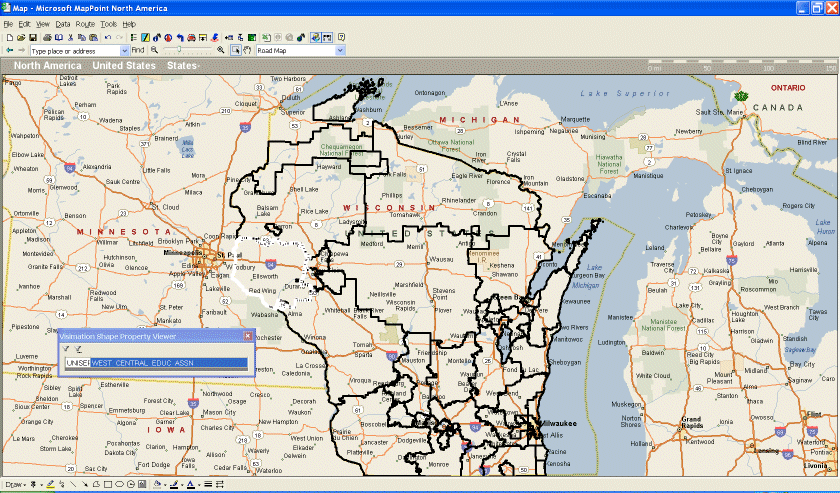Open the View menu
Image resolution: width=840 pixels, height=493 pixels.
[43, 24]
